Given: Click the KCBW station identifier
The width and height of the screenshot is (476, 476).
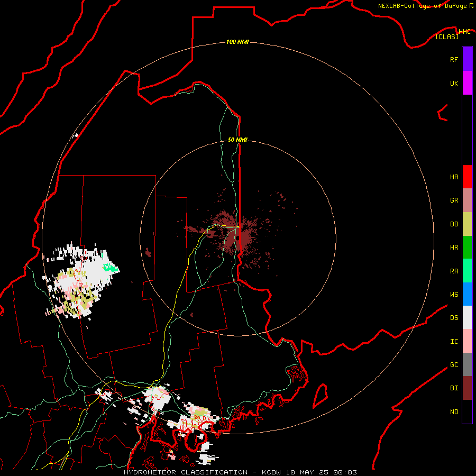Looking at the screenshot, I should (272, 472).
